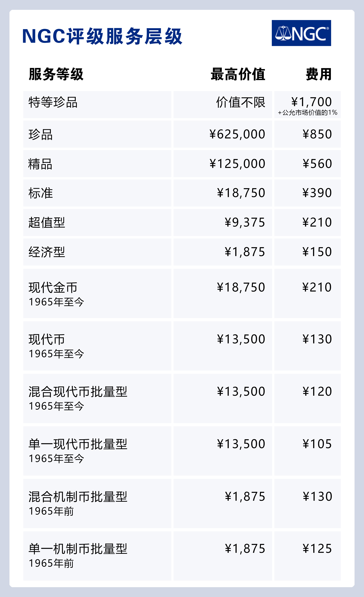The image size is (364, 597).
Task: Select the 混合机制币批量型 service tier
Action: point(78,497)
